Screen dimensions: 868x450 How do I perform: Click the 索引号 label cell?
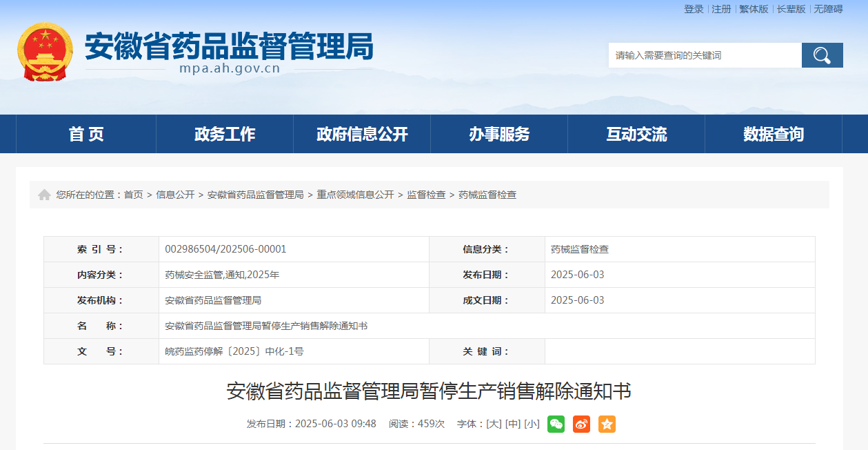tap(101, 249)
